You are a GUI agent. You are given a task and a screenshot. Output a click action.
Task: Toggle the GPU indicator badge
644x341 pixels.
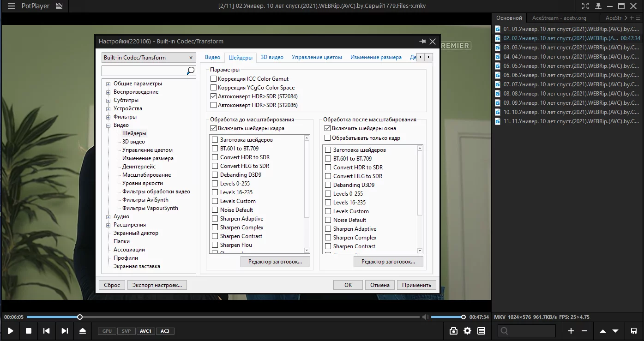click(107, 331)
